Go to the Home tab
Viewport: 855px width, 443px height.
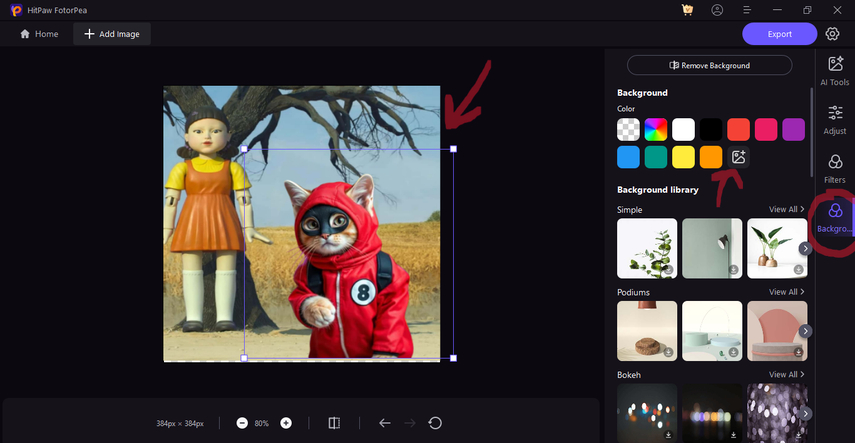tap(39, 34)
